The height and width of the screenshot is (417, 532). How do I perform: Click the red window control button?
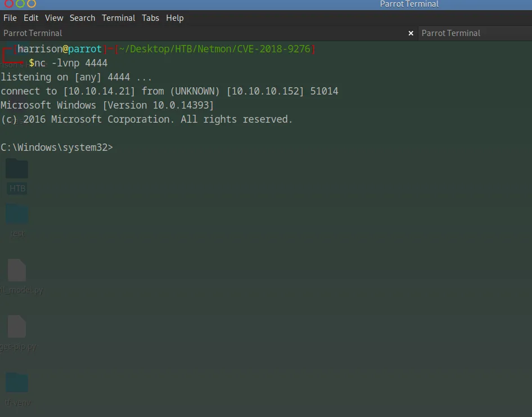[9, 3]
